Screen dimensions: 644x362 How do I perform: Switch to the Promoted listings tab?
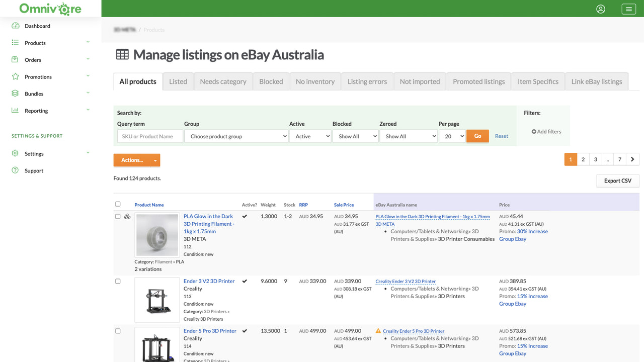pyautogui.click(x=478, y=81)
